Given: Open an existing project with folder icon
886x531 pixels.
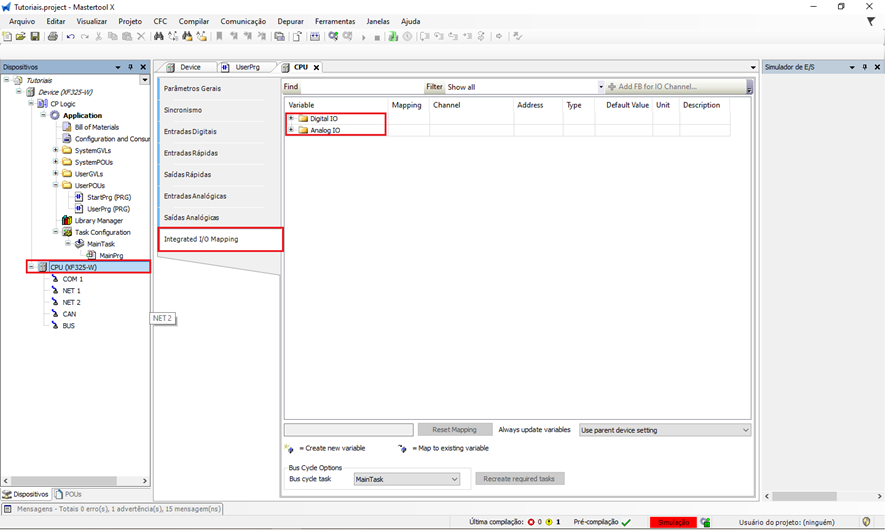Looking at the screenshot, I should coord(21,37).
